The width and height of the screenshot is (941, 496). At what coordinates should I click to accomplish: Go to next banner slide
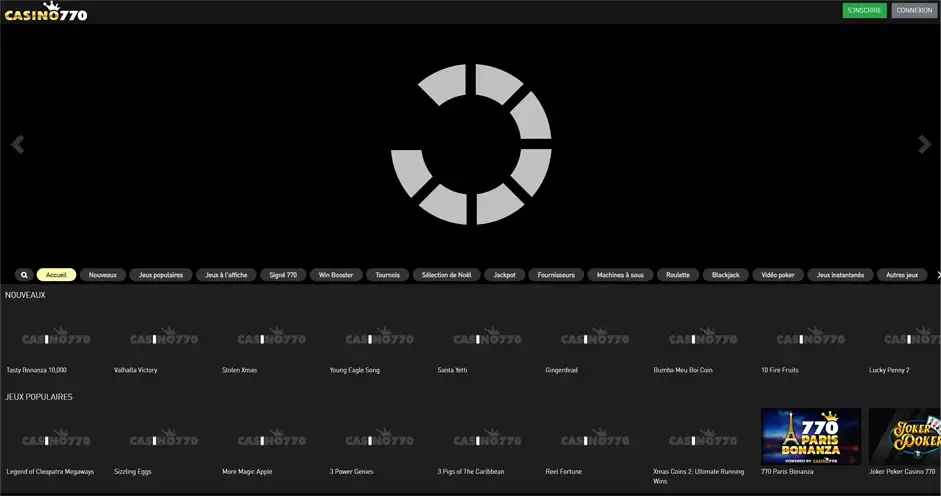pos(924,145)
